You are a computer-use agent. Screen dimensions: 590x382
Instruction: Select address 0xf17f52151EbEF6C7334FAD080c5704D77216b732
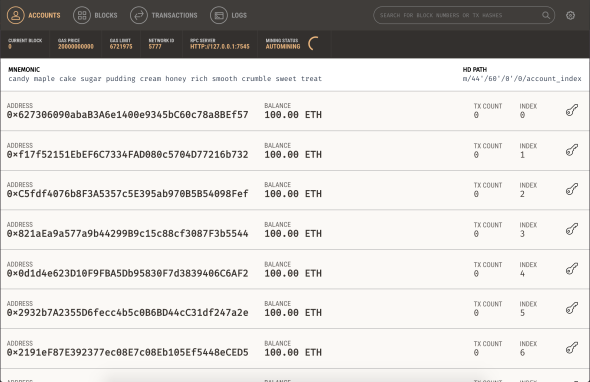click(x=128, y=155)
